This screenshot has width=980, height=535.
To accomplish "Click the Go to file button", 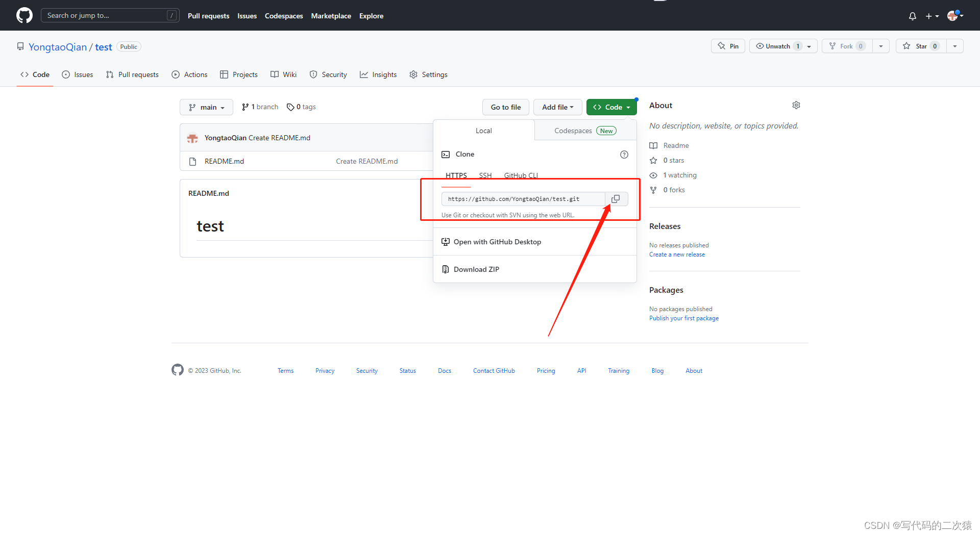I will (506, 107).
